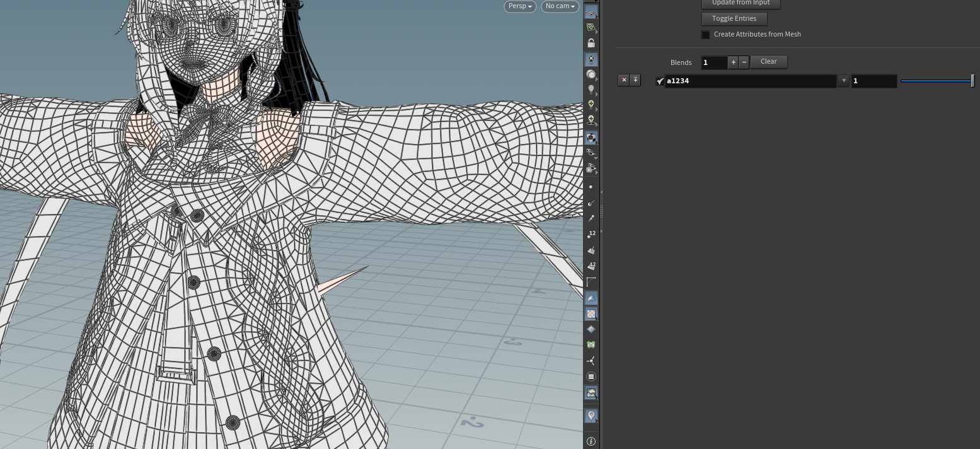
Task: Click the a1234 blend weight slider
Action: 938,81
